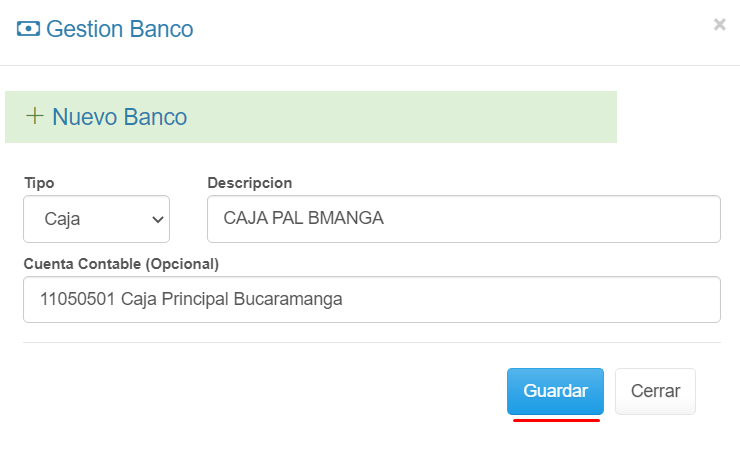
Task: Click the banknote icon beside Gestion Banco
Action: 28,29
